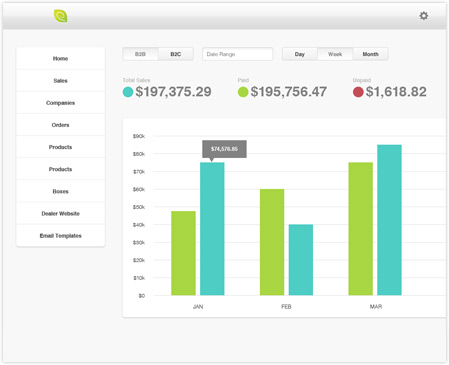
Task: Click the teal JAN bar
Action: pos(212,229)
